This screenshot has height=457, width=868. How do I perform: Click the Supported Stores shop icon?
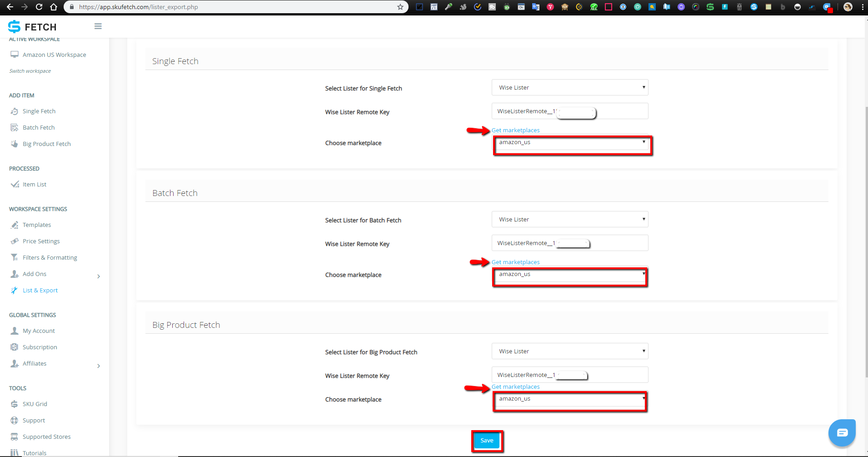point(15,437)
